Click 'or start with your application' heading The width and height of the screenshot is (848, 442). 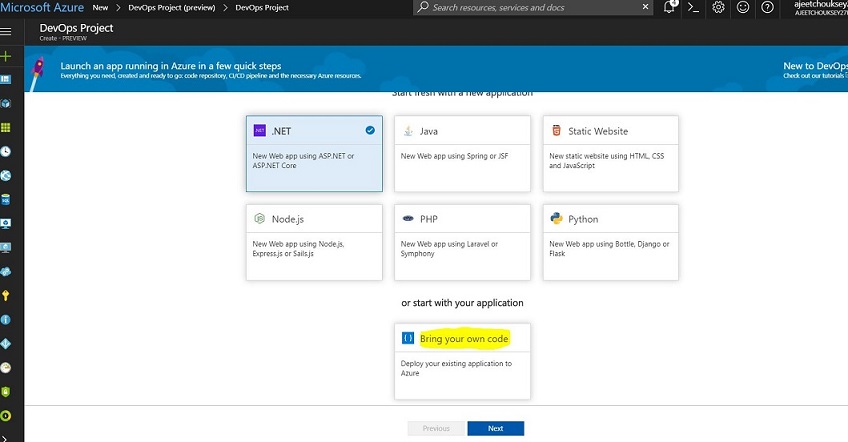462,303
